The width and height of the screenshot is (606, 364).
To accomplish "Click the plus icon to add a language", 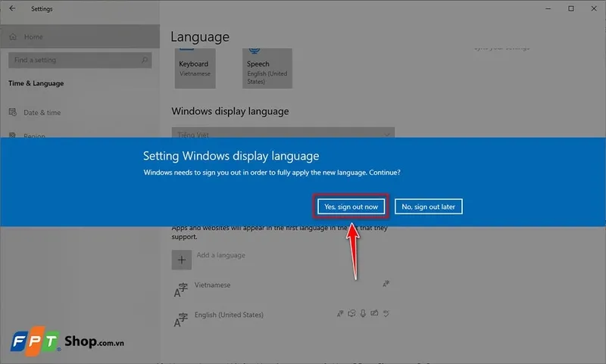I will (181, 259).
